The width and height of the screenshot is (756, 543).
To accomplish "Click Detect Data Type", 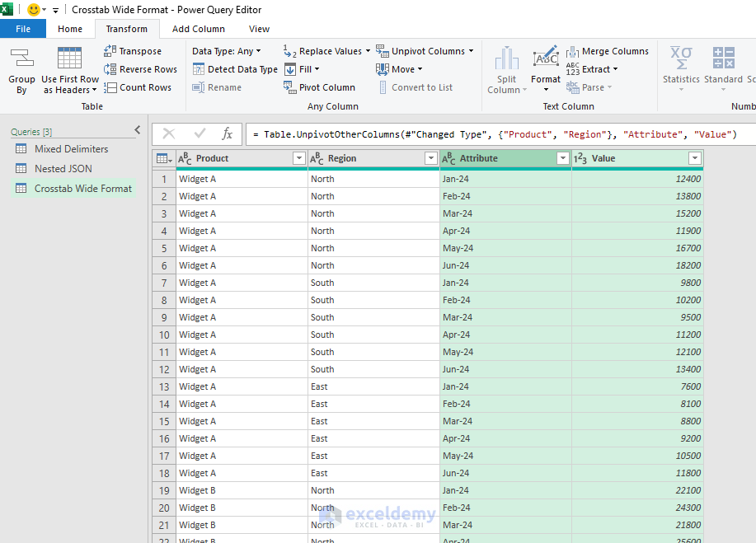I will [x=235, y=69].
